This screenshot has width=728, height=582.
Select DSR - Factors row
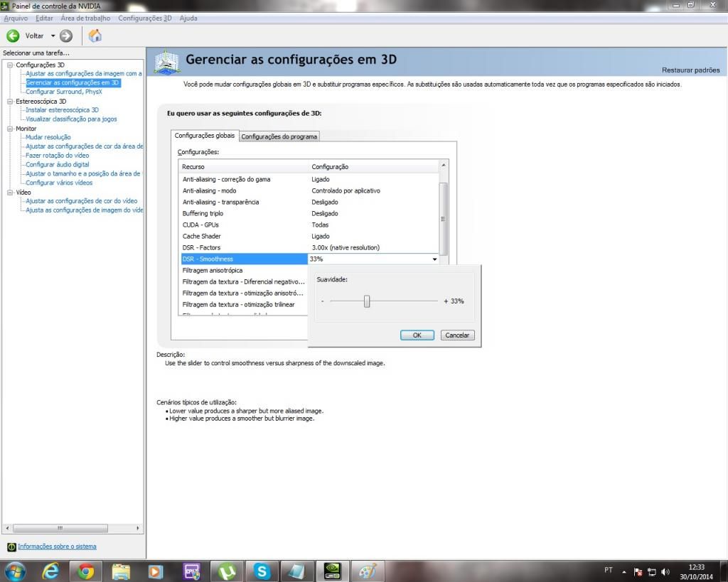[309, 247]
